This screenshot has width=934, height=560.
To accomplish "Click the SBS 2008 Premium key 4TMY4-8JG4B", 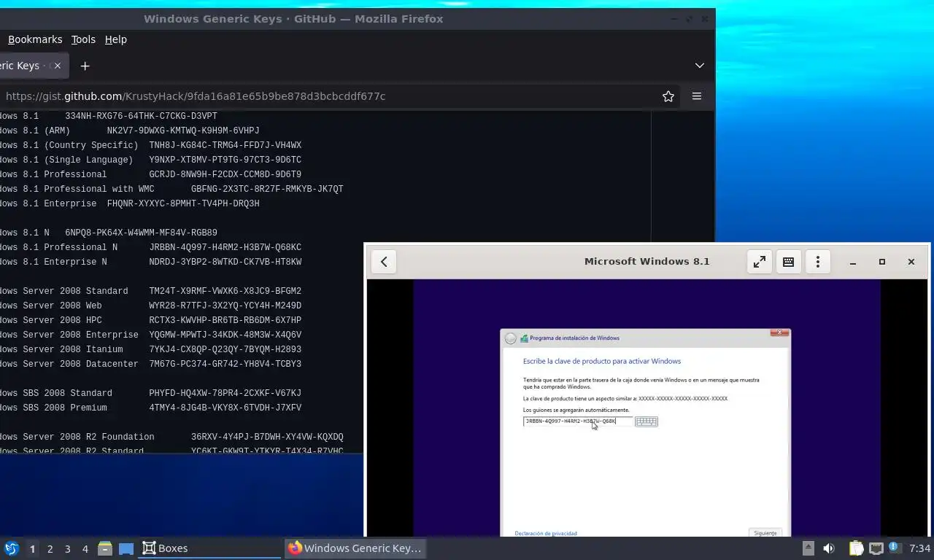I will point(225,408).
